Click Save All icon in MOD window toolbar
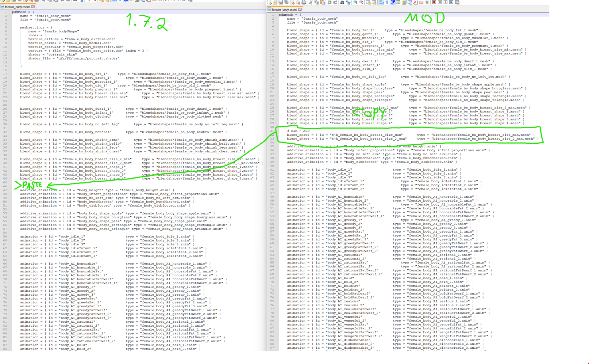 click(x=286, y=2)
